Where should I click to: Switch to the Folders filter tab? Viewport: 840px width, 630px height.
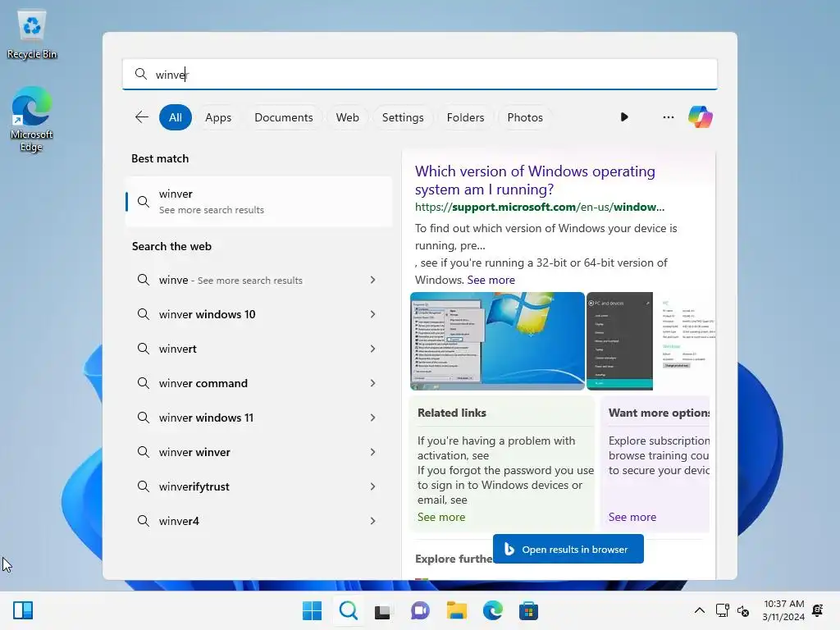point(465,117)
